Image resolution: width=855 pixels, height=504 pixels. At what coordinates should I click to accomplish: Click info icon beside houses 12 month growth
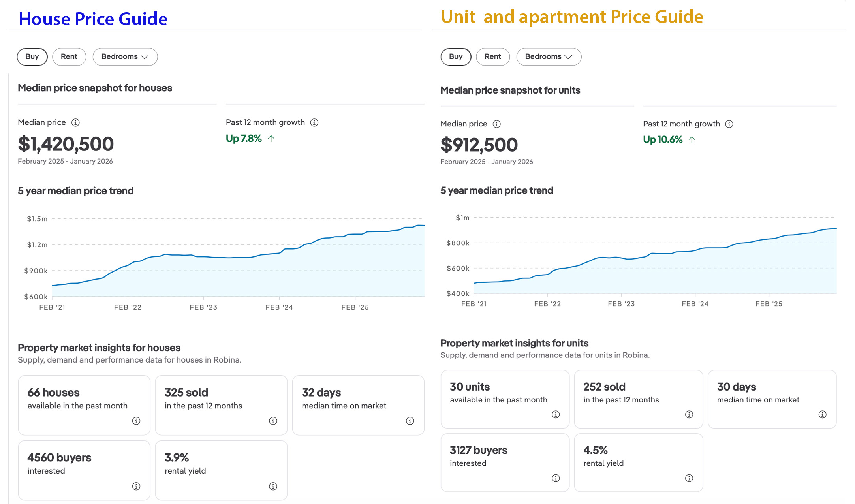click(x=314, y=122)
